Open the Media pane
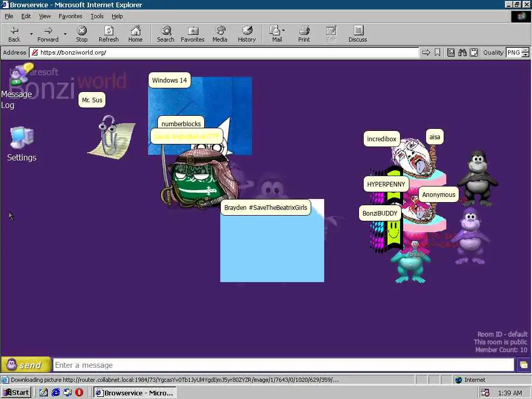Image resolution: width=532 pixels, height=399 pixels. (x=220, y=34)
